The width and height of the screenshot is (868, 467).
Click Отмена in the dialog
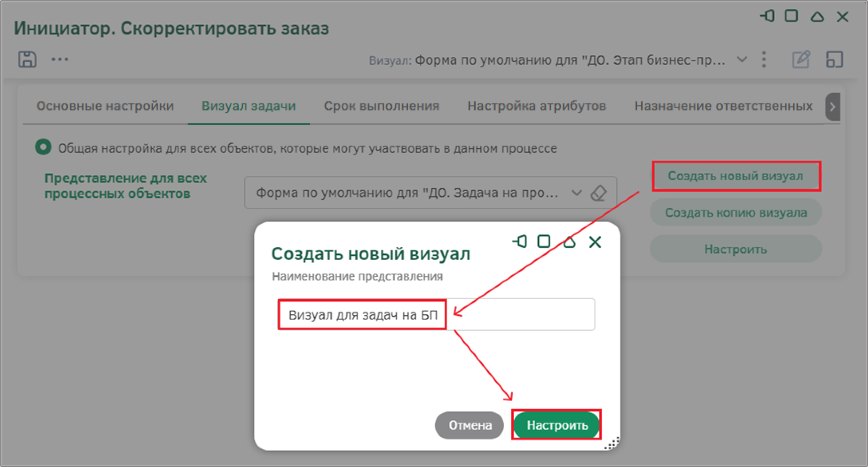[x=470, y=425]
